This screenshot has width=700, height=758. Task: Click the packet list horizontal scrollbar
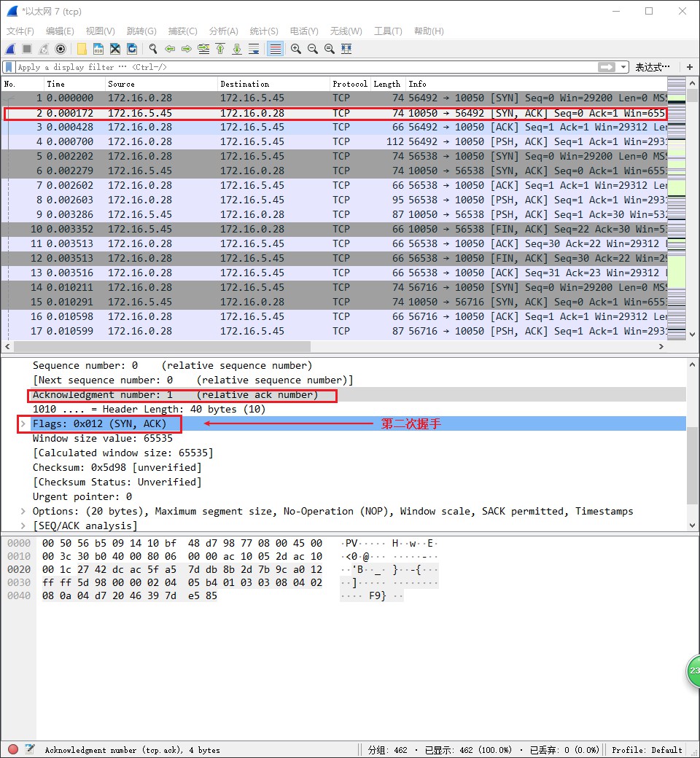click(x=163, y=347)
